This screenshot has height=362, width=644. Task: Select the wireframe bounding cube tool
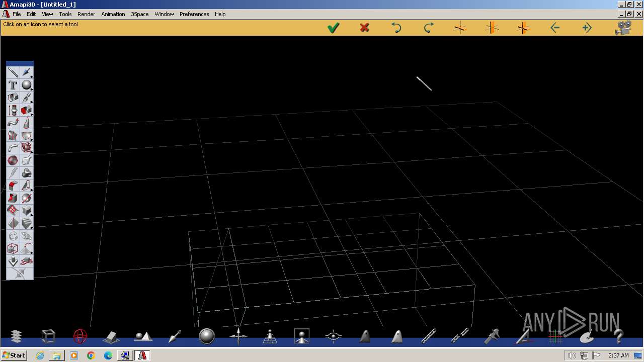click(x=13, y=248)
